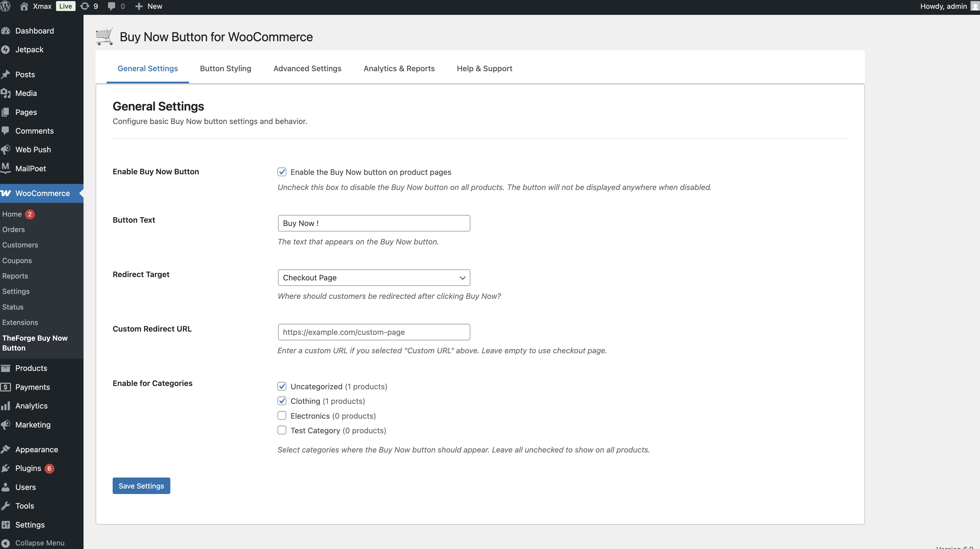Click the Plugins plug icon in sidebar
Viewport: 980px width, 549px height.
[x=5, y=468]
